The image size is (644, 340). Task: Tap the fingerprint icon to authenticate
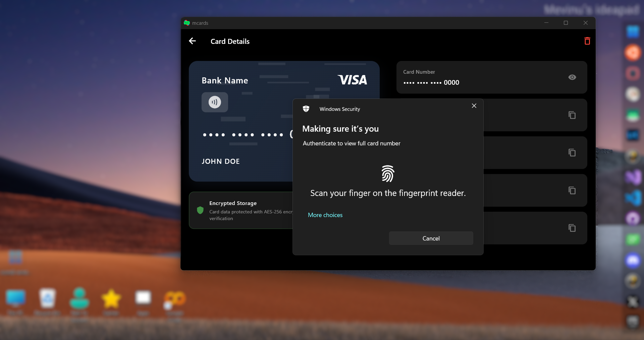(x=388, y=173)
